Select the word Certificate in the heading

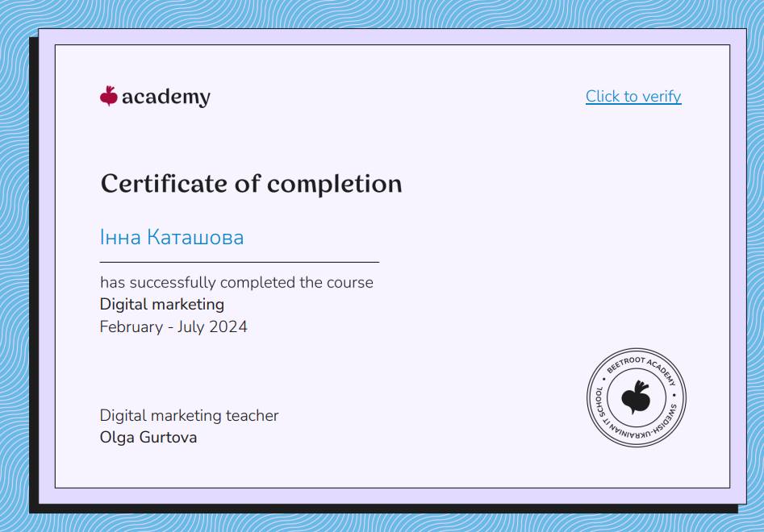(x=164, y=184)
